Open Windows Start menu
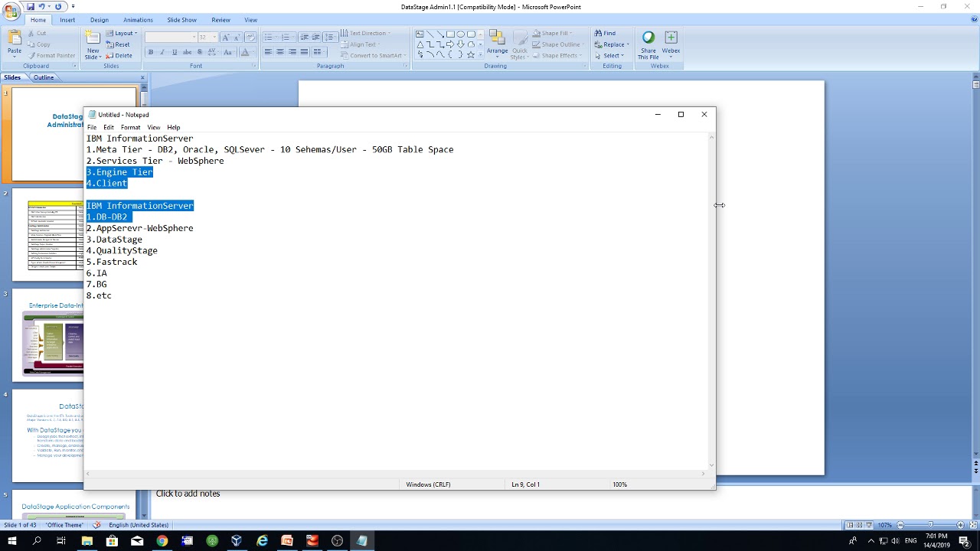Image resolution: width=980 pixels, height=551 pixels. click(x=11, y=541)
